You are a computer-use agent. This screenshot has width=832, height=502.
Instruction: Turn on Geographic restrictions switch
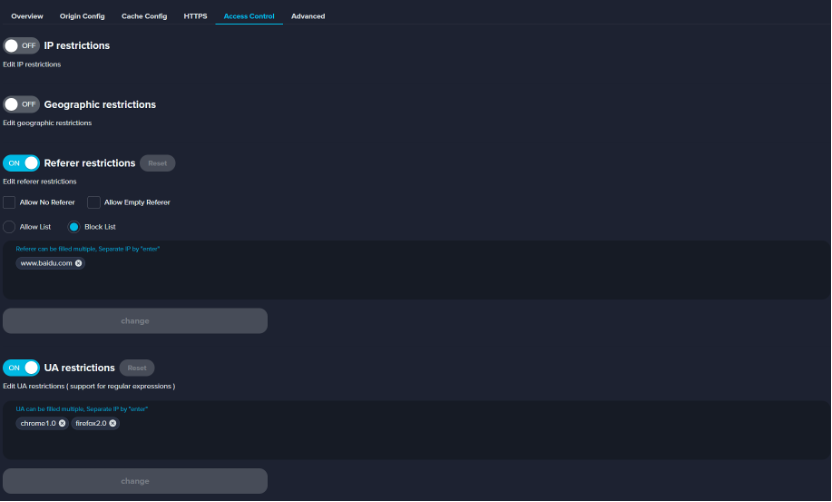click(21, 104)
